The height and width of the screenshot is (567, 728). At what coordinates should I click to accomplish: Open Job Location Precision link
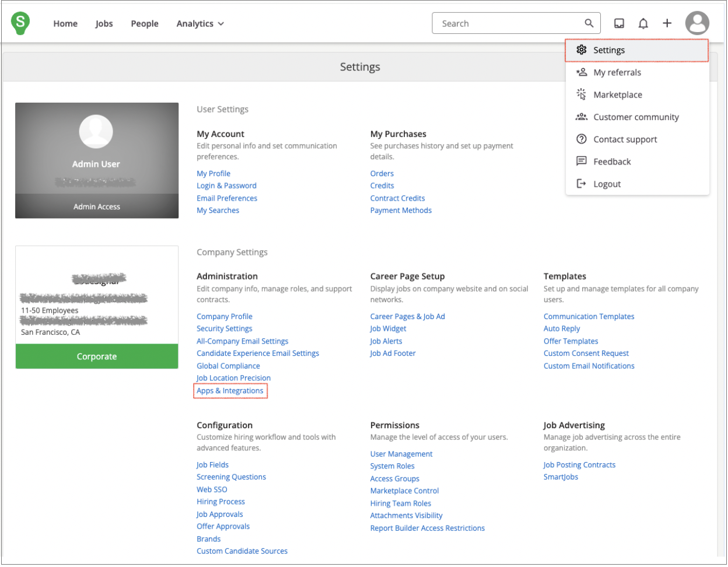pos(233,379)
